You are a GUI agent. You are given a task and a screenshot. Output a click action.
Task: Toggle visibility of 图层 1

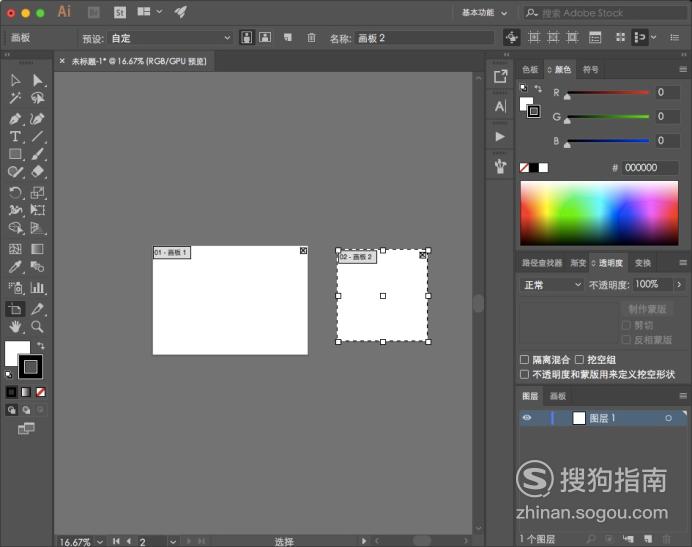[527, 418]
